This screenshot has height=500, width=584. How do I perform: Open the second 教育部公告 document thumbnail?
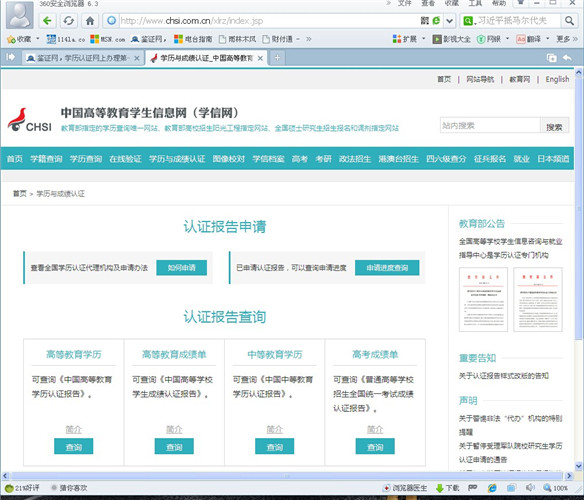(x=537, y=299)
